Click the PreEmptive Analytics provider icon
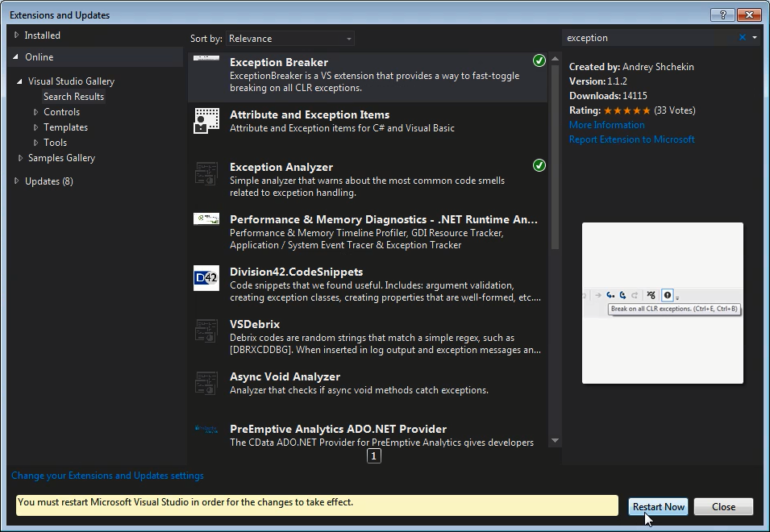770x532 pixels. point(206,429)
